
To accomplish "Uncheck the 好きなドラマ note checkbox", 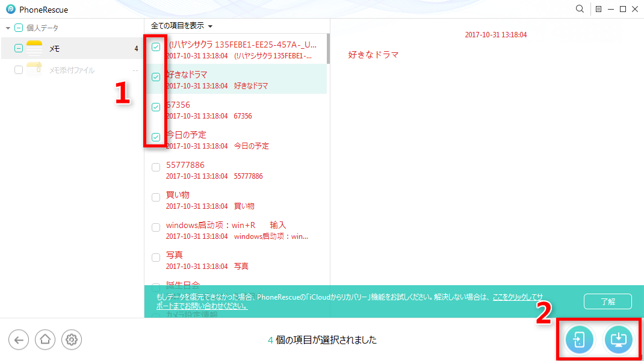I will [156, 77].
